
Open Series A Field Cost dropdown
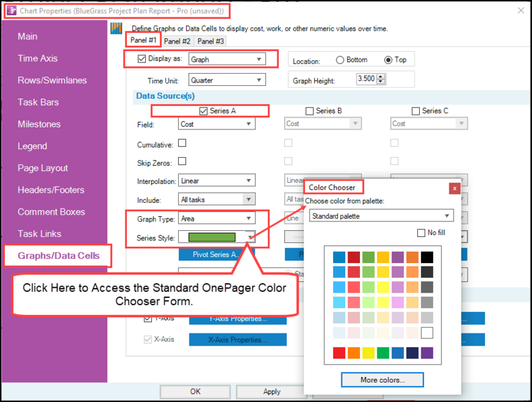point(217,124)
